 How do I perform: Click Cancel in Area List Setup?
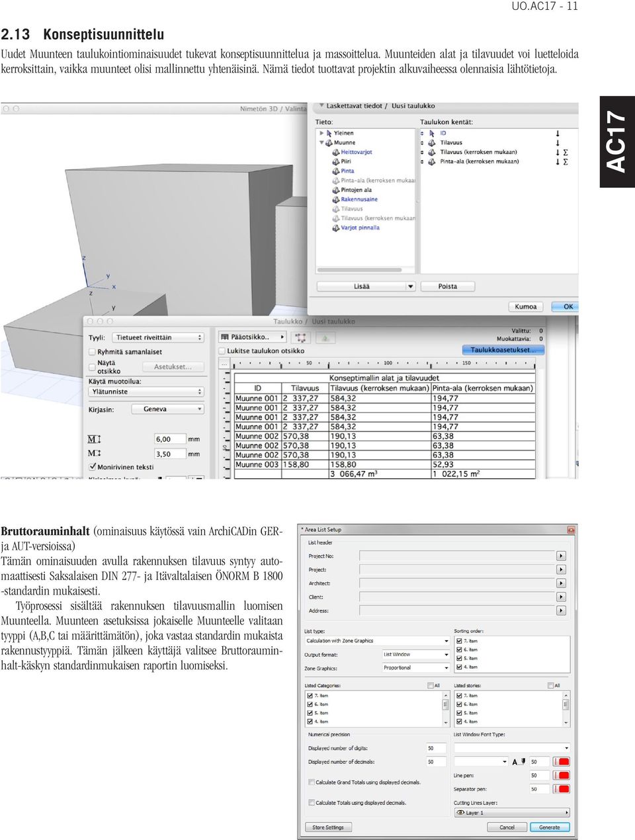click(x=507, y=827)
